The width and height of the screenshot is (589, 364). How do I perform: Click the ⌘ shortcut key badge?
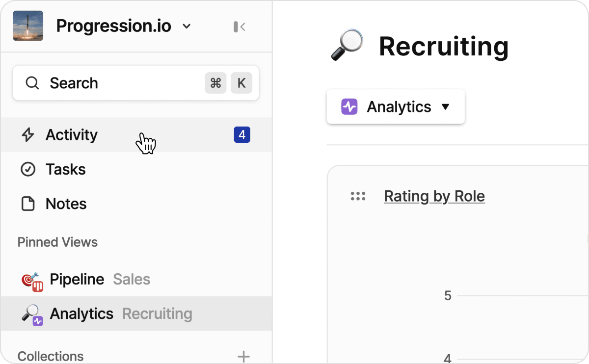[215, 83]
